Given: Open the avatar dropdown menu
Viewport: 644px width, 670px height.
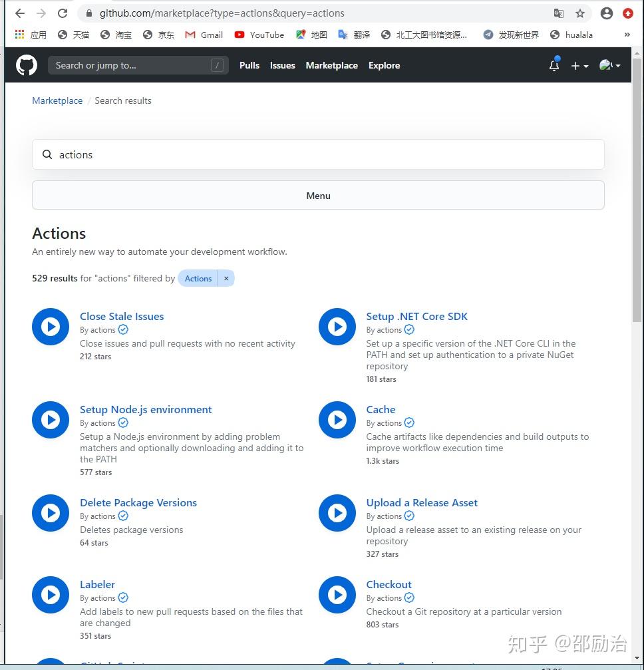Looking at the screenshot, I should pyautogui.click(x=608, y=65).
